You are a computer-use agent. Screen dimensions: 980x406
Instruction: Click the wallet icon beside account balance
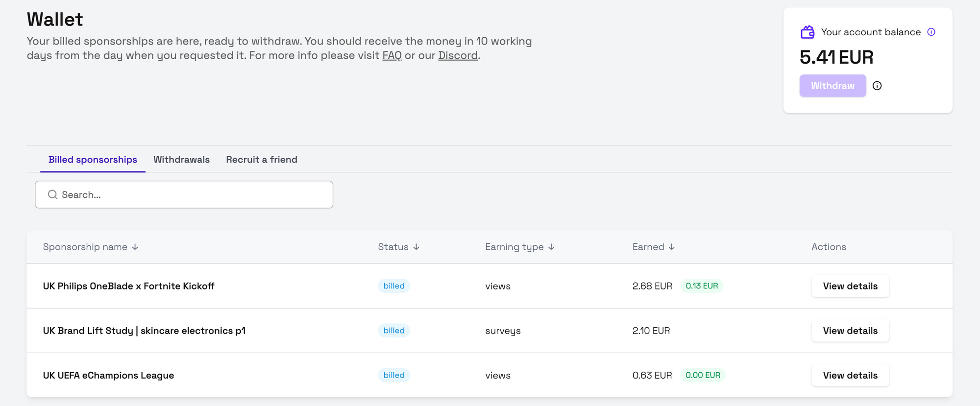click(808, 32)
